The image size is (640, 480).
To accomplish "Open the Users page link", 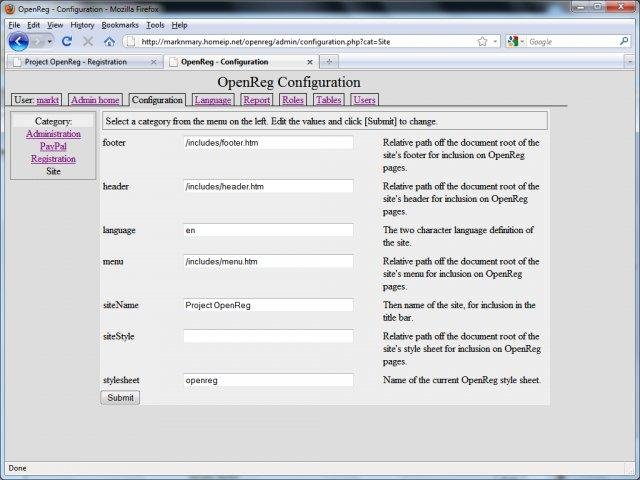I will 364,100.
